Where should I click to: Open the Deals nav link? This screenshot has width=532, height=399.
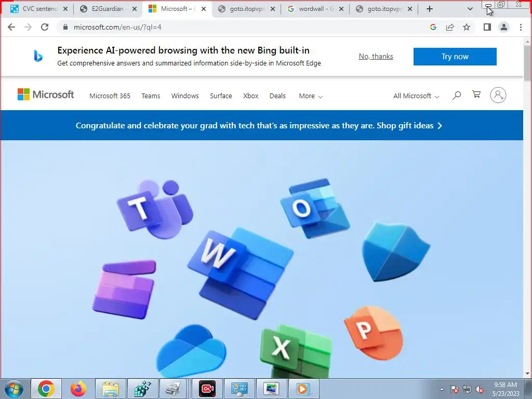tap(277, 96)
